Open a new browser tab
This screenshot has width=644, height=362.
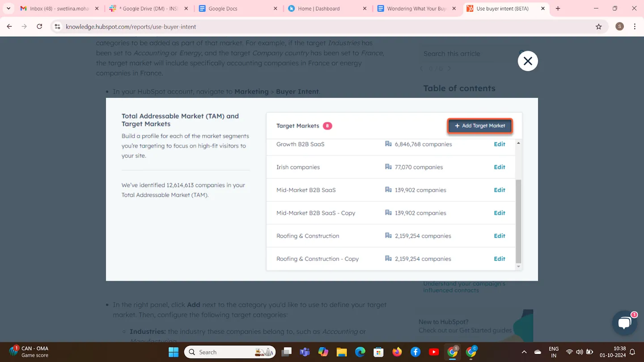click(x=558, y=8)
